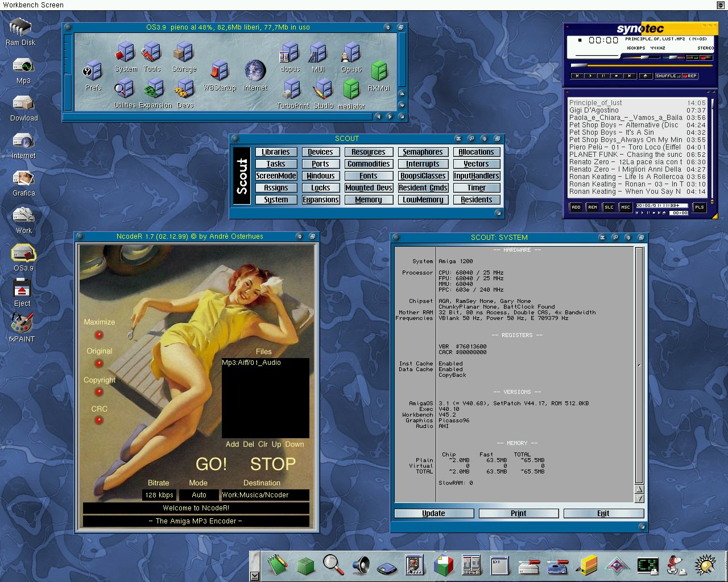Open LowMemory in the Scout window
Viewport: 728px width, 582px height.
(423, 199)
